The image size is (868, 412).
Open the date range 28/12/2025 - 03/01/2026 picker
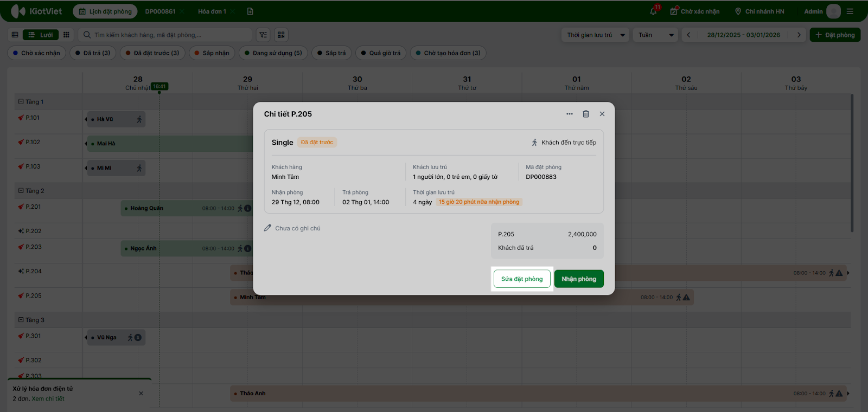(x=743, y=35)
